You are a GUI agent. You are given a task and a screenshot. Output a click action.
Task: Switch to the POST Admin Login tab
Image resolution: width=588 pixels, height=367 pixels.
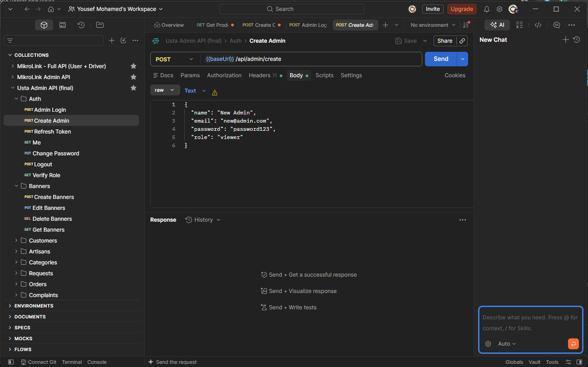coord(308,25)
